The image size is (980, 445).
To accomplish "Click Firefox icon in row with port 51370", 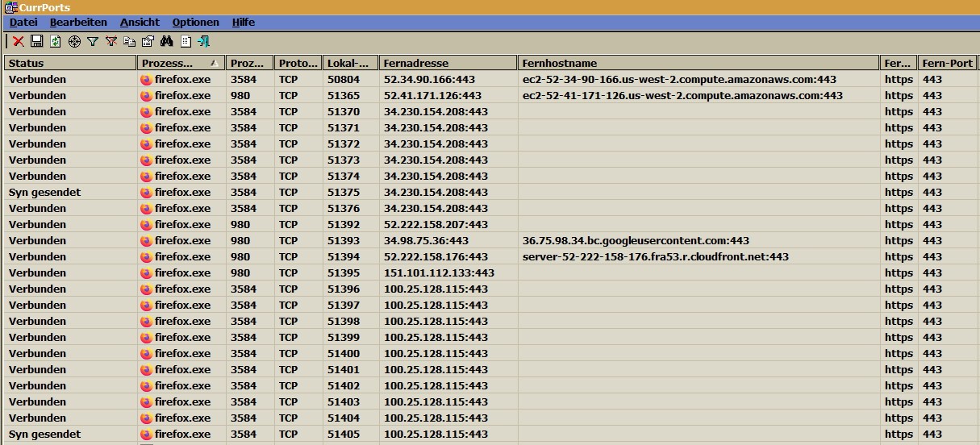I will (146, 111).
